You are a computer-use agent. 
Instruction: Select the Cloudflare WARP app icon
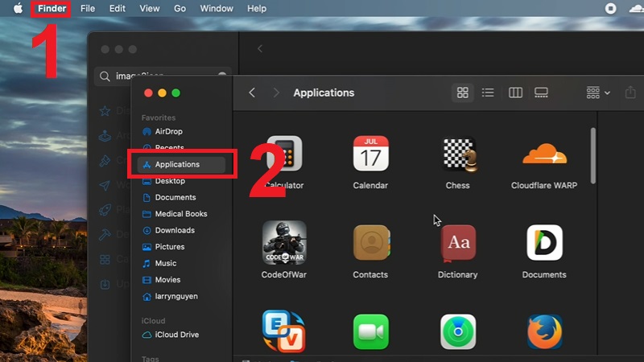coord(545,154)
